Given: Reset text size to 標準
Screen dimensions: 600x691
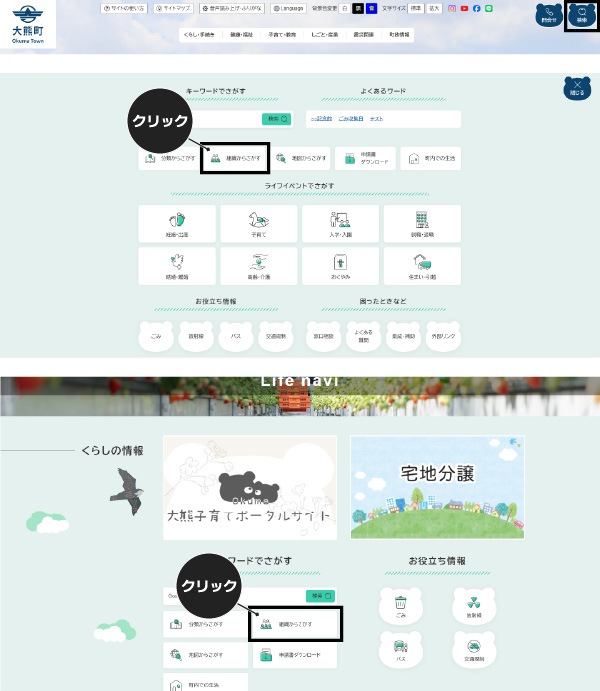Looking at the screenshot, I should point(416,8).
